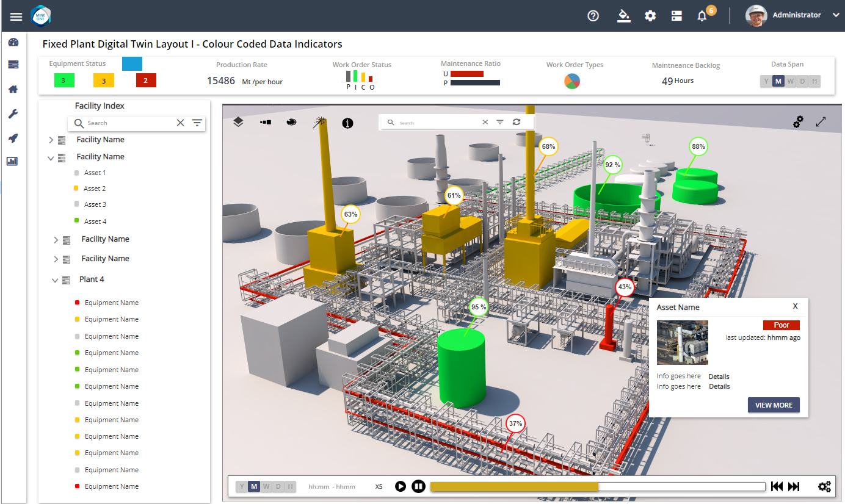Screen dimensions: 845x504
Task: Open viewer settings via the gears icon
Action: coord(798,121)
